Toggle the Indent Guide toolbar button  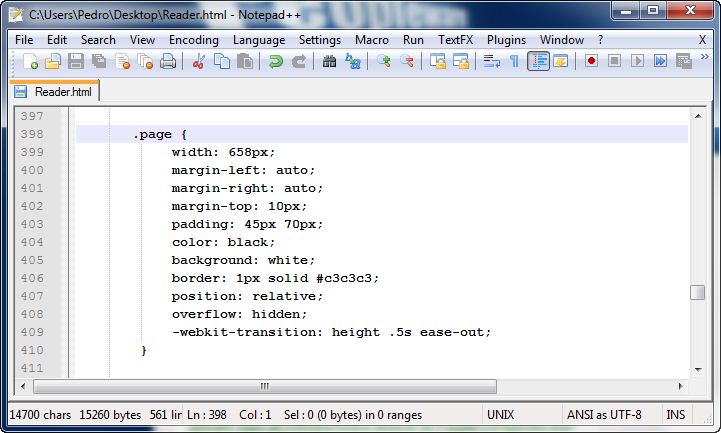coord(538,61)
